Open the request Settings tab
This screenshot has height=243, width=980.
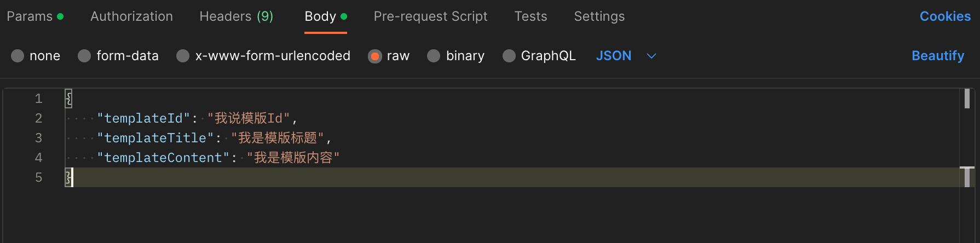point(599,16)
